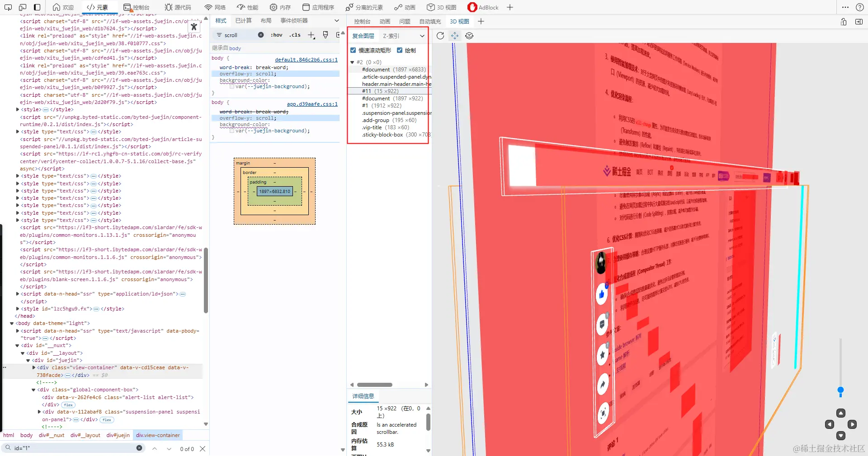Toggle device emulation toolbar icon
The height and width of the screenshot is (456, 868).
tap(23, 7)
